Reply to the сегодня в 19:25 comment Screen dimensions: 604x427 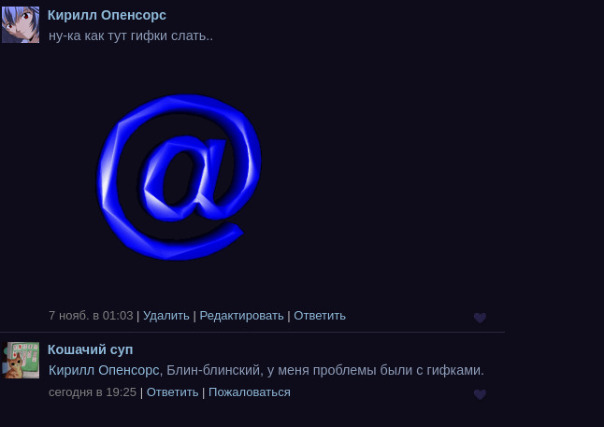(173, 392)
